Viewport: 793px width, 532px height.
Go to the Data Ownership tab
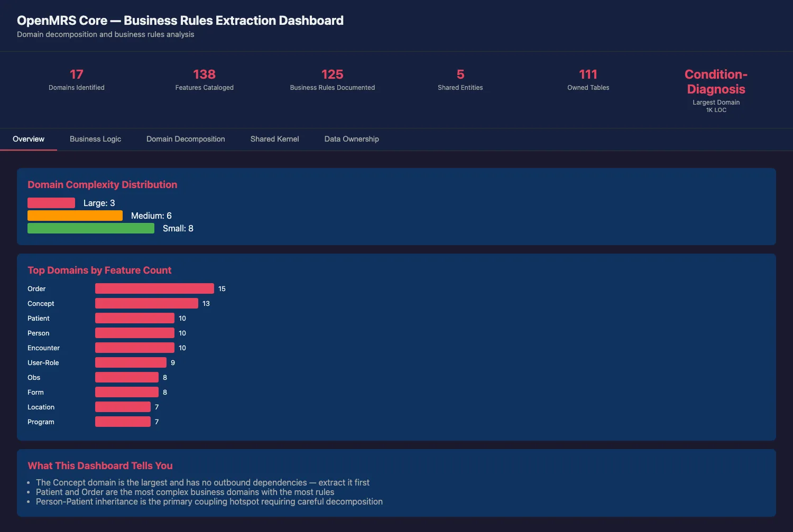point(352,139)
